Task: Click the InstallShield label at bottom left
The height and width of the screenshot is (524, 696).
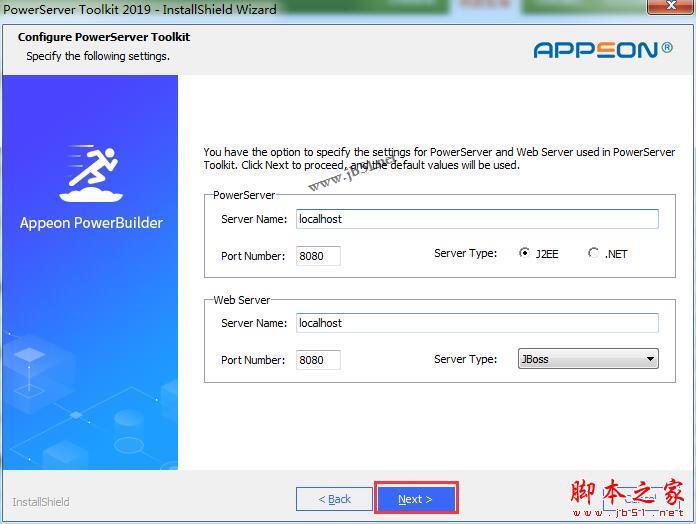Action: click(41, 502)
